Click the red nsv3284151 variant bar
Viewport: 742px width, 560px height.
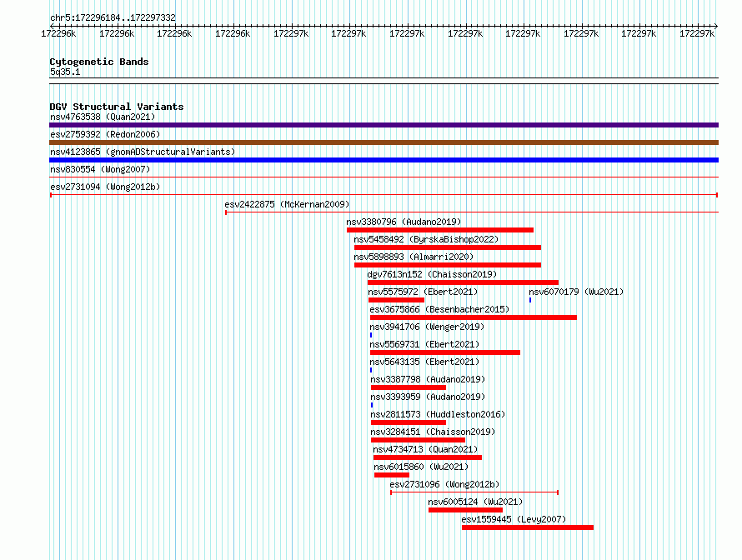[418, 440]
